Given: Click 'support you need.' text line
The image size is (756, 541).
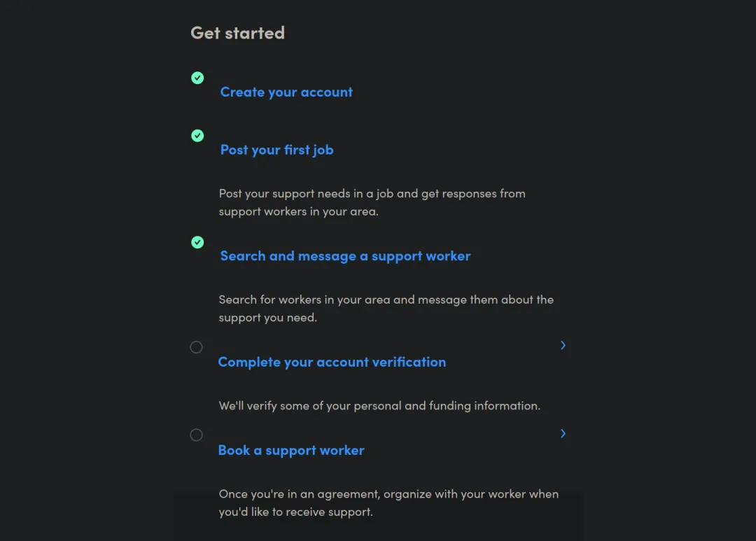Looking at the screenshot, I should [x=267, y=317].
